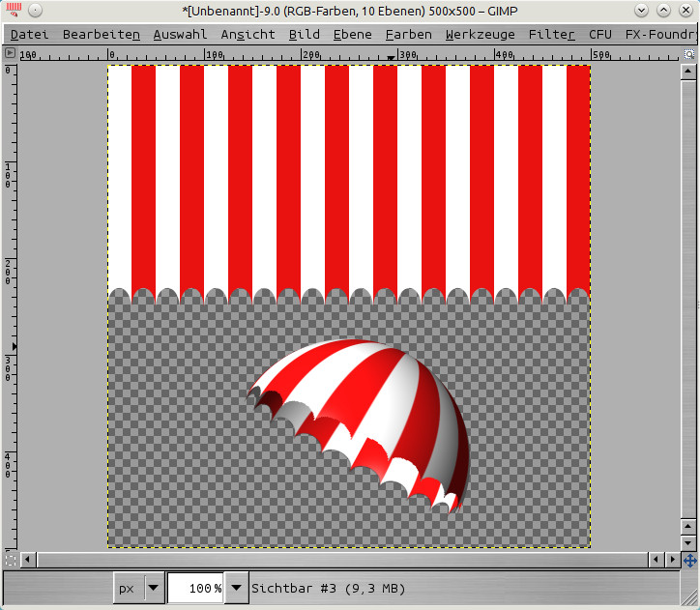Click the 100% zoom input field
This screenshot has height=610, width=700.
click(x=195, y=588)
